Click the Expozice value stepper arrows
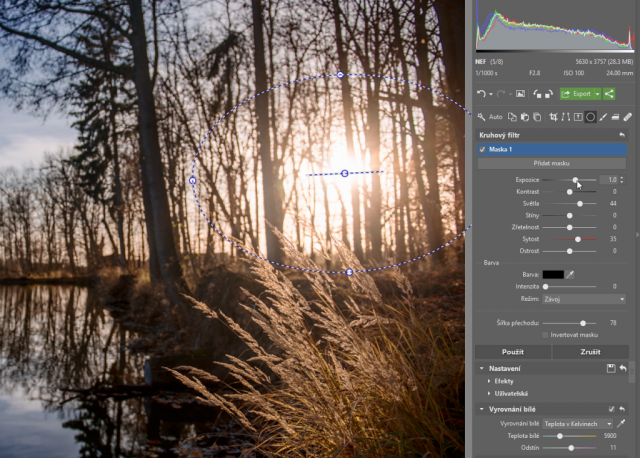Image resolution: width=640 pixels, height=458 pixels. pos(622,180)
